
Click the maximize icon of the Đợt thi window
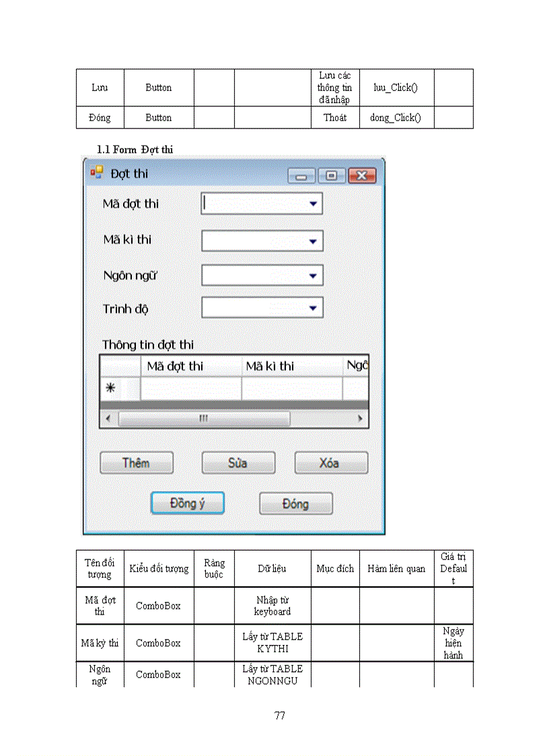(x=331, y=175)
